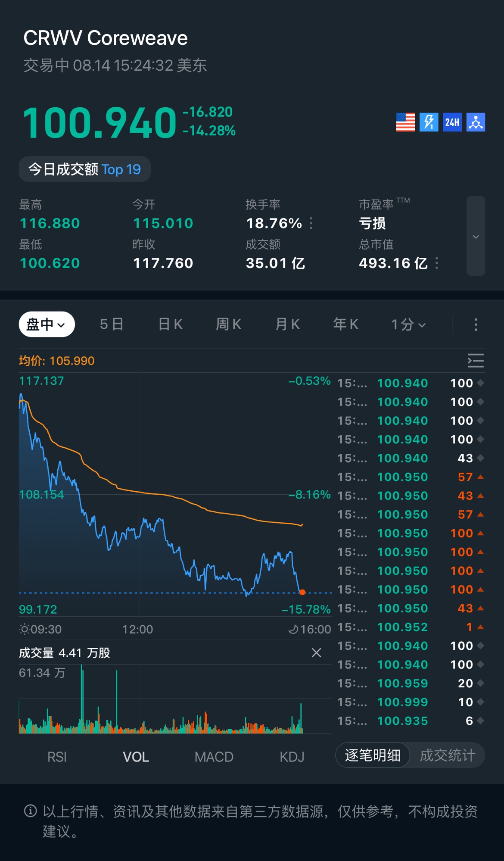Select the VOL indicator tab
This screenshot has width=504, height=861.
[136, 757]
